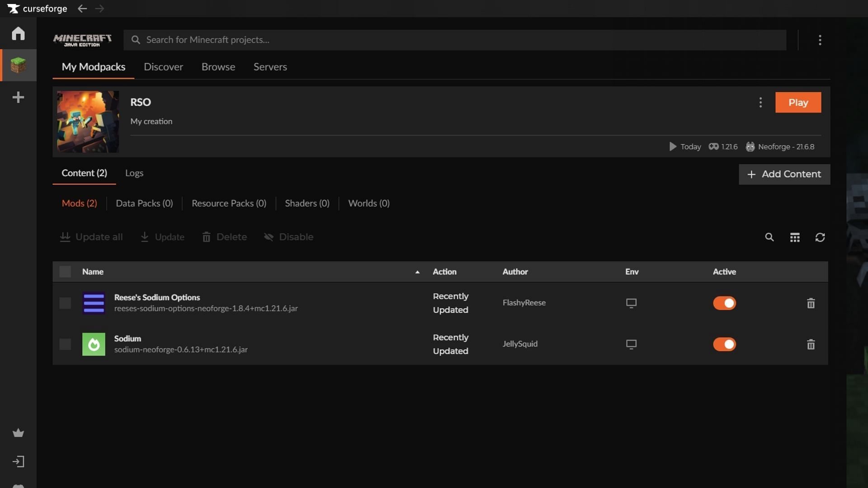Select the Resource Packs (0) filter

point(229,203)
